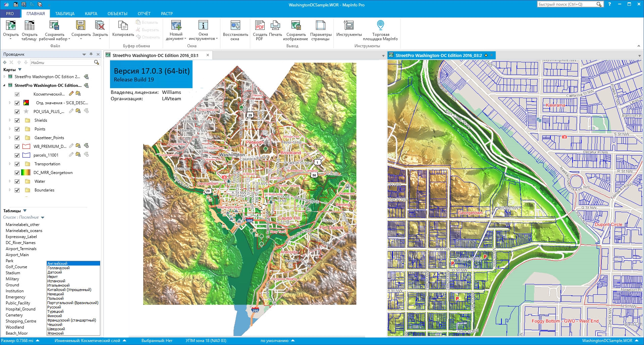Expand the Water layer group

[10, 181]
